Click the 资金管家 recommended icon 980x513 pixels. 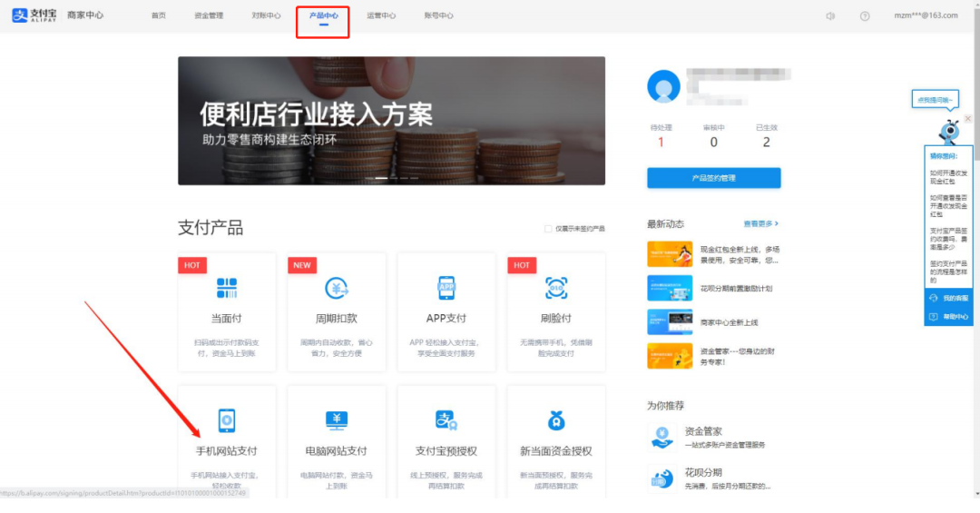(x=661, y=437)
